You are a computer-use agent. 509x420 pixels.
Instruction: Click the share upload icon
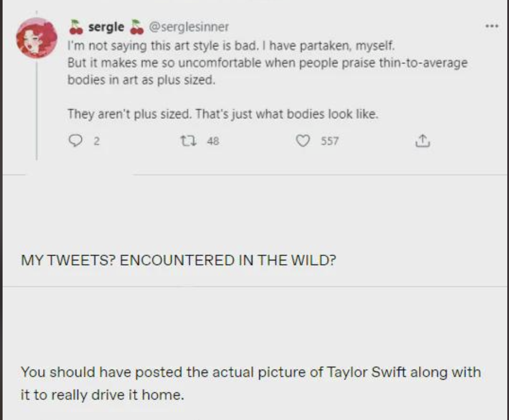click(422, 141)
